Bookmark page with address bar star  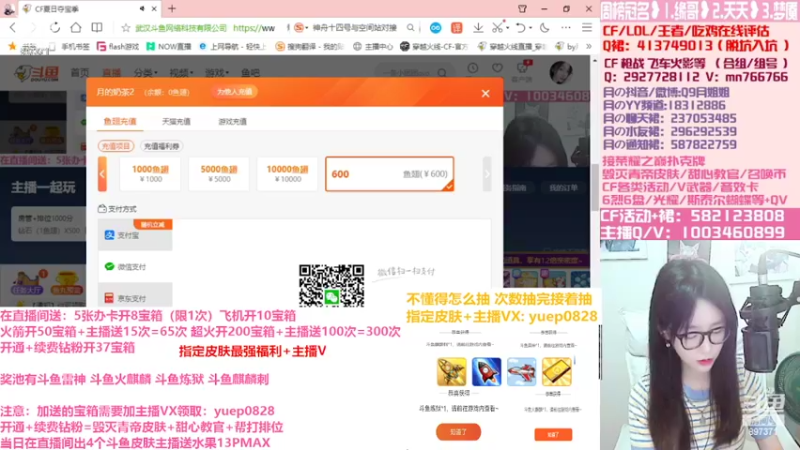126,28
